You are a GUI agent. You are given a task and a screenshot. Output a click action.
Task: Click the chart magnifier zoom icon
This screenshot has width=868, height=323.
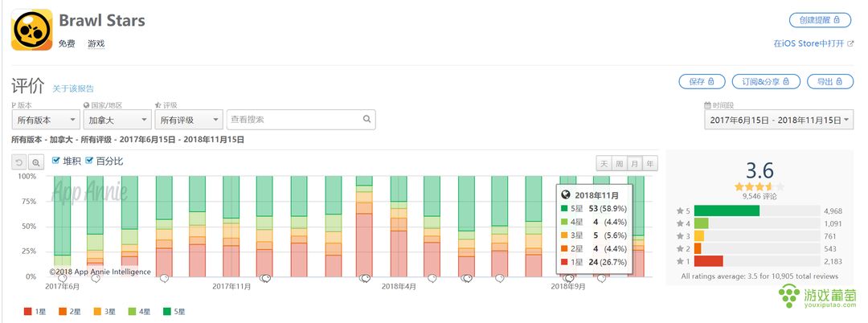point(35,162)
